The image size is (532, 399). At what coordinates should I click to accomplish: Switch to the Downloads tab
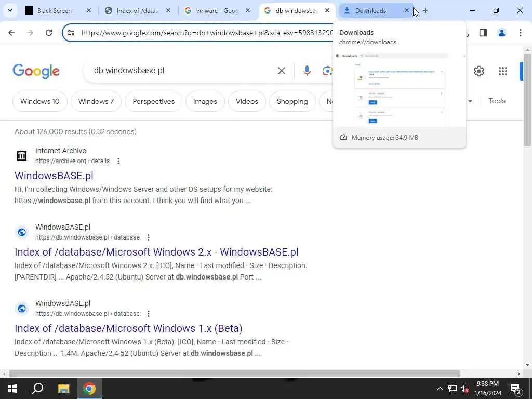point(370,10)
